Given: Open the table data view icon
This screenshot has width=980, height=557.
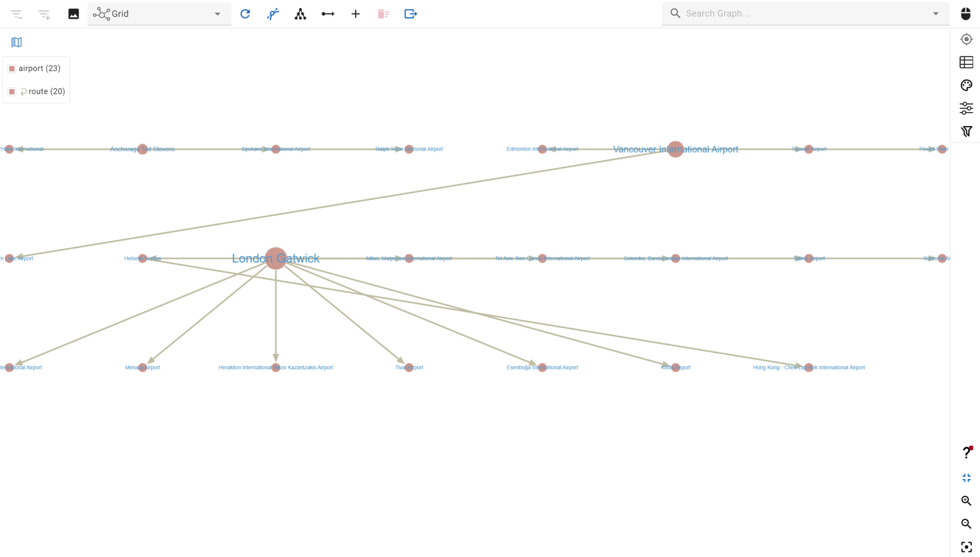Looking at the screenshot, I should tap(966, 62).
